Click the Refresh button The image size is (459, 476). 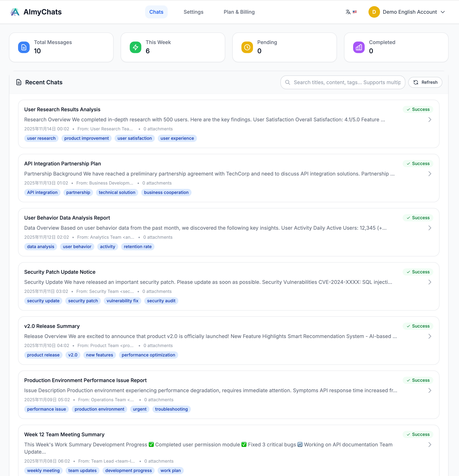(425, 82)
